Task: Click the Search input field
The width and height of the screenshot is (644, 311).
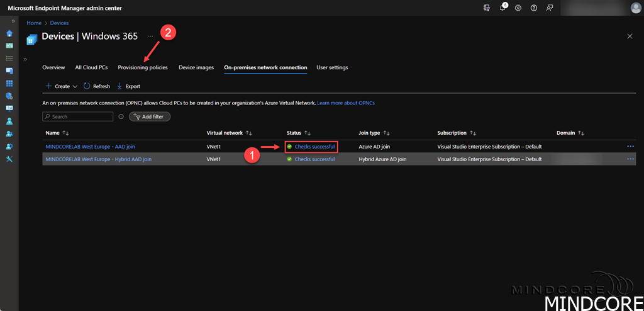Action: click(79, 116)
